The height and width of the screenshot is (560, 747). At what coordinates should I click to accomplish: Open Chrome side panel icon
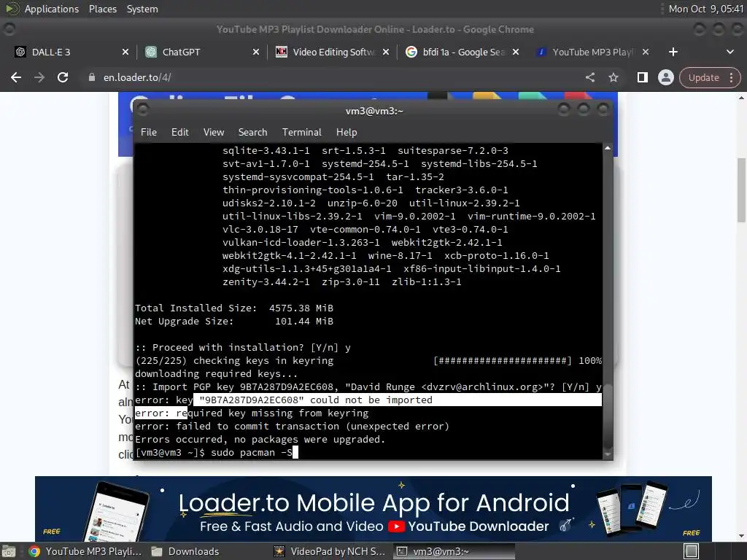pos(642,77)
